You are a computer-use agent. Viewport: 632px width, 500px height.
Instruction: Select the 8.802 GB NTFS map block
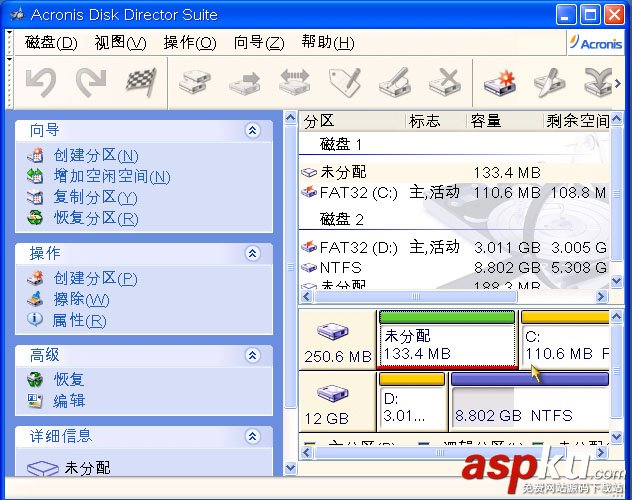click(x=529, y=401)
